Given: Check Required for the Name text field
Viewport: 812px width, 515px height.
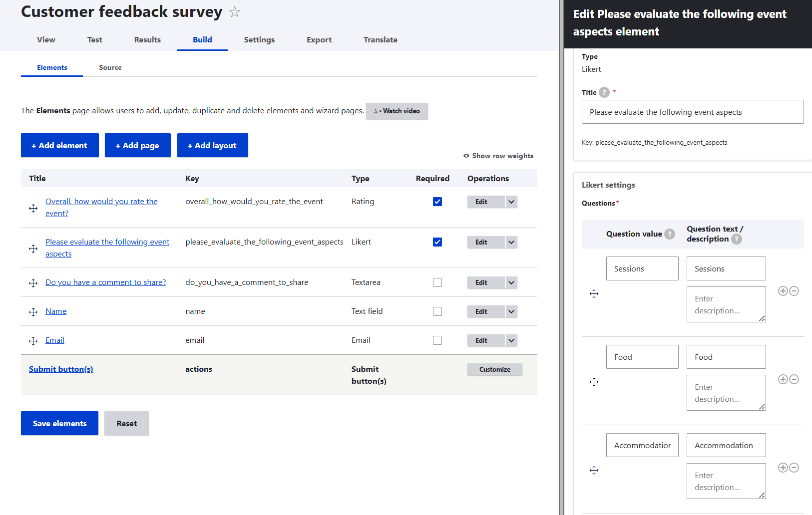Looking at the screenshot, I should 437,311.
